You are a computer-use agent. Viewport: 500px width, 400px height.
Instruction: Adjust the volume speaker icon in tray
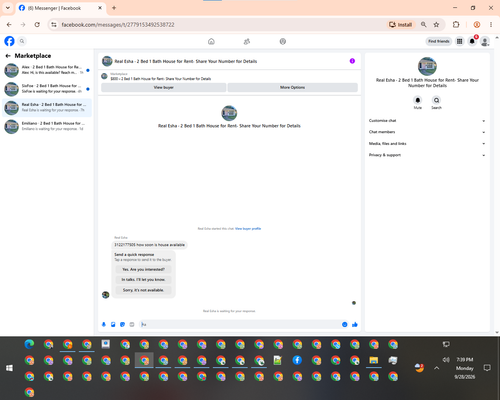446,360
